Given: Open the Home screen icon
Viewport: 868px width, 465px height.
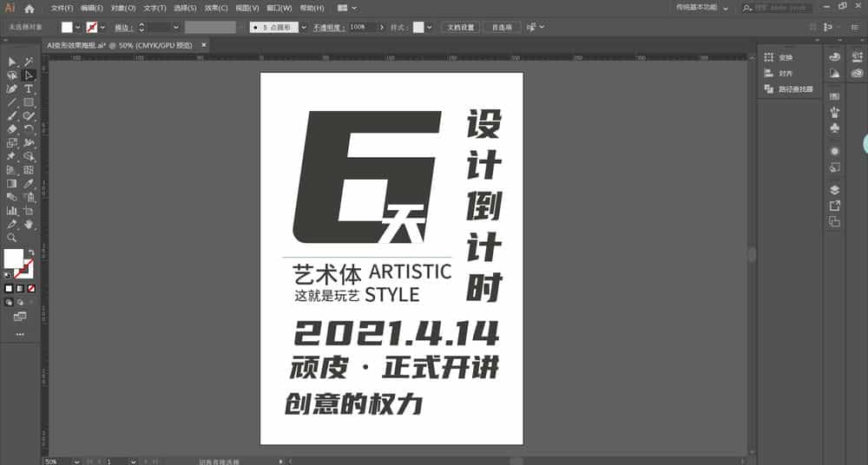Looking at the screenshot, I should (30, 9).
